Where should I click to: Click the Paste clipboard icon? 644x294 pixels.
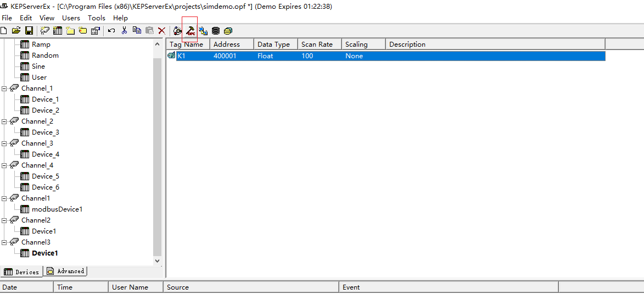(x=150, y=30)
